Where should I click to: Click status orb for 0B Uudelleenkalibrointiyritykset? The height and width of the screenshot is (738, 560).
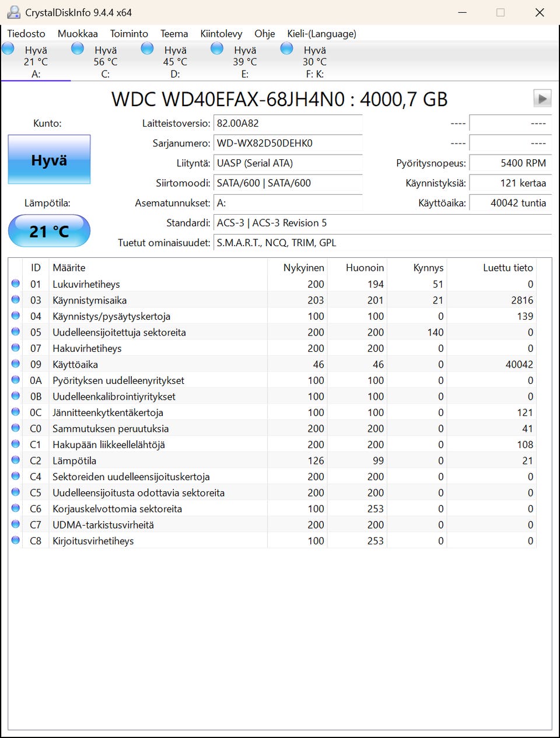tap(16, 396)
